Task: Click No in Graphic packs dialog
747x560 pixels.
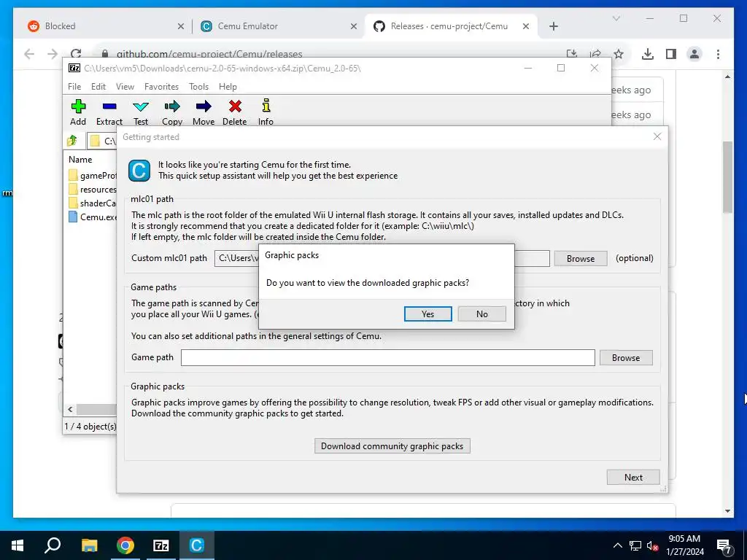Action: point(481,314)
